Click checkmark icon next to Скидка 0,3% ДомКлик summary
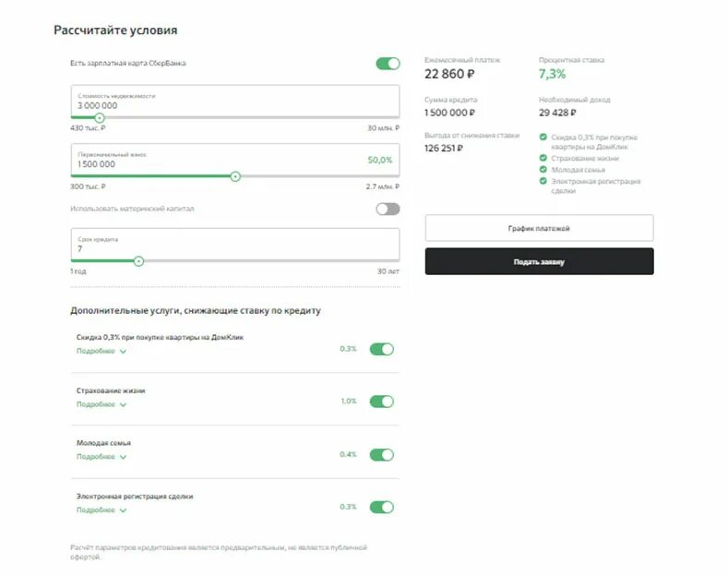The image size is (728, 576). coord(543,137)
